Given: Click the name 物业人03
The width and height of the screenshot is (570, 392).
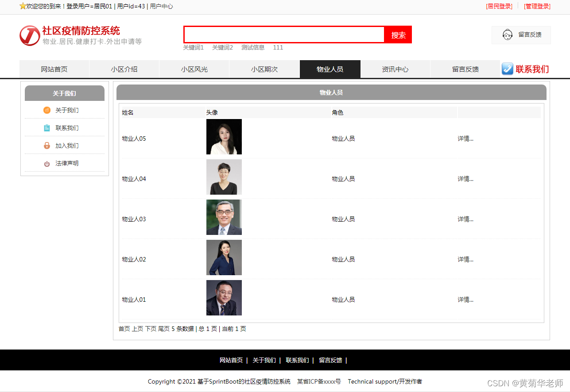Looking at the screenshot, I should click(x=134, y=219).
